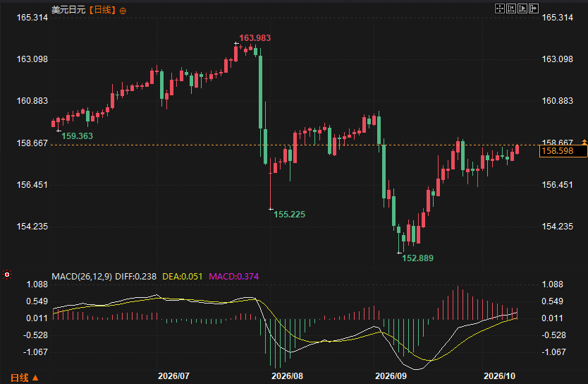Expand the orange triangle next to 日线
This screenshot has width=588, height=384.
point(35,378)
